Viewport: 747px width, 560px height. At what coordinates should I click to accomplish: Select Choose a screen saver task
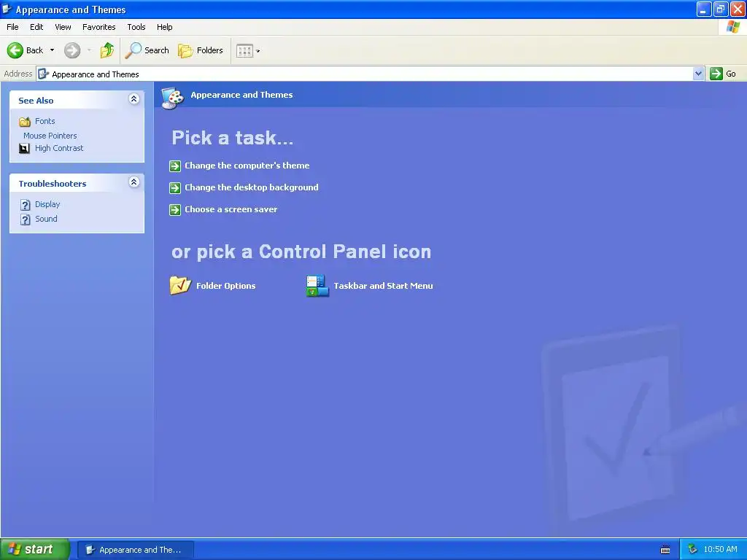coord(231,209)
